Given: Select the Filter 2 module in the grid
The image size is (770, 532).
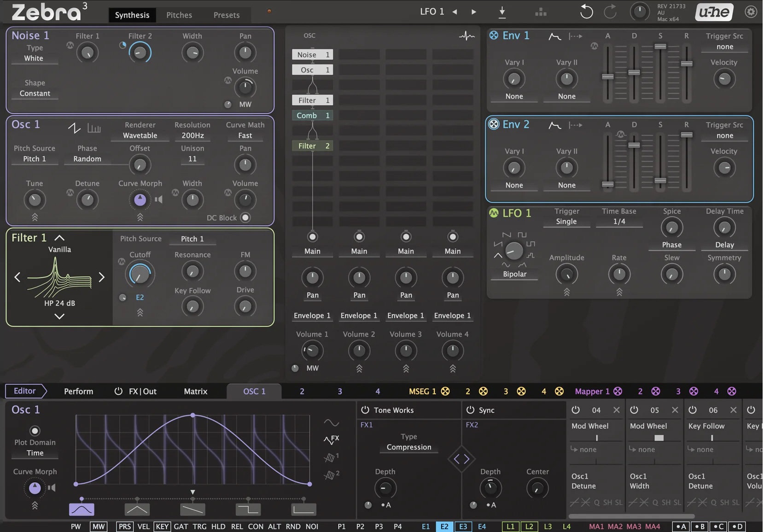Looking at the screenshot, I should click(x=313, y=146).
